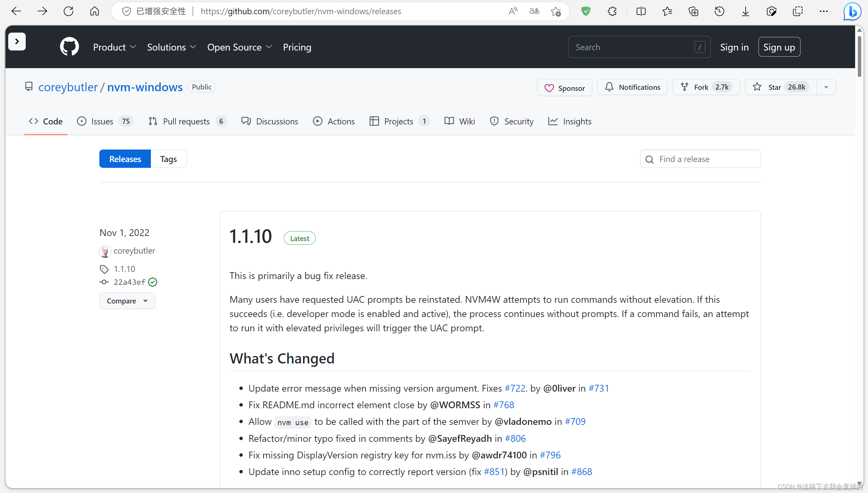Focus the Find a release field
Viewport: 868px width, 493px height.
click(x=700, y=159)
